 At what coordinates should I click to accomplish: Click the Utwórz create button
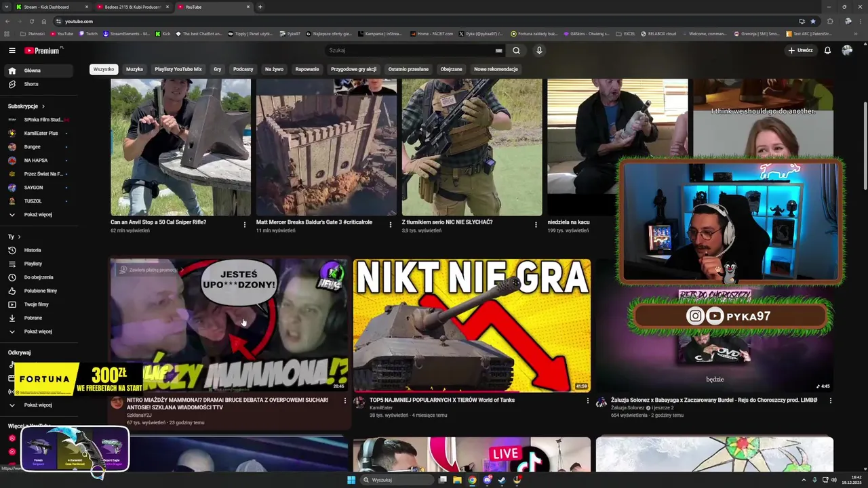point(800,50)
